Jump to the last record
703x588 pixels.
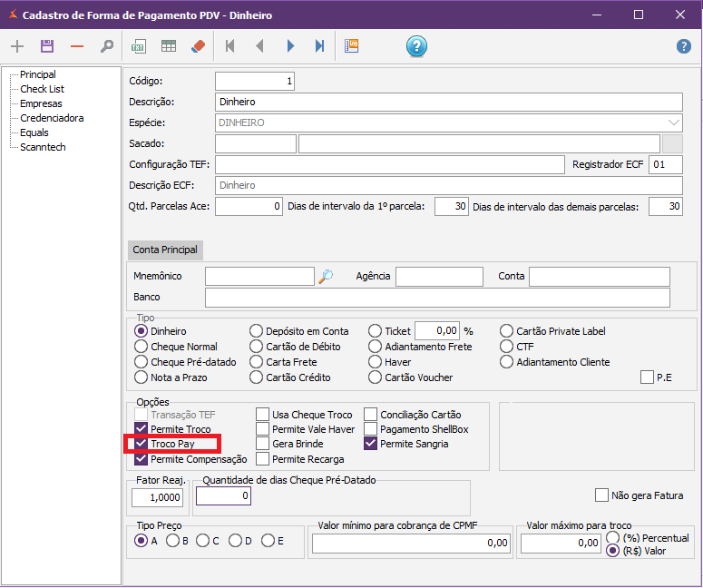click(319, 46)
